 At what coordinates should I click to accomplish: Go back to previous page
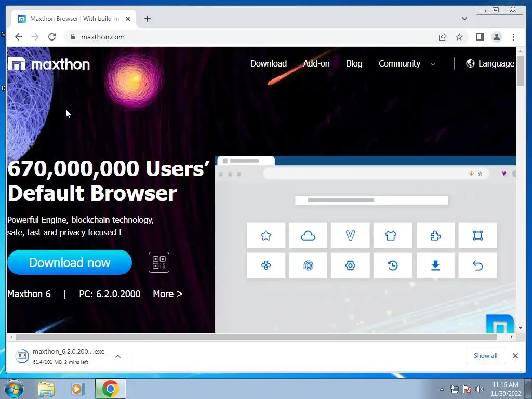[x=19, y=37]
